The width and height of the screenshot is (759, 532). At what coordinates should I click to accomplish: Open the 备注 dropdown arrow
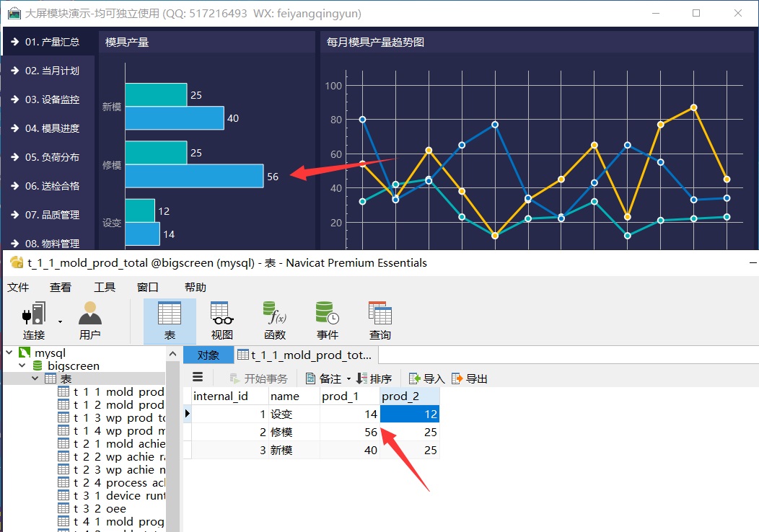(348, 379)
